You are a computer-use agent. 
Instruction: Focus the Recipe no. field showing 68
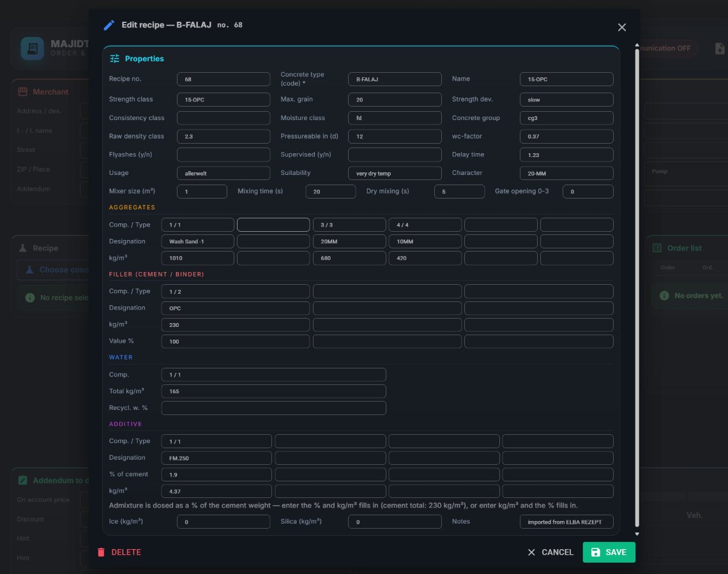tap(224, 79)
